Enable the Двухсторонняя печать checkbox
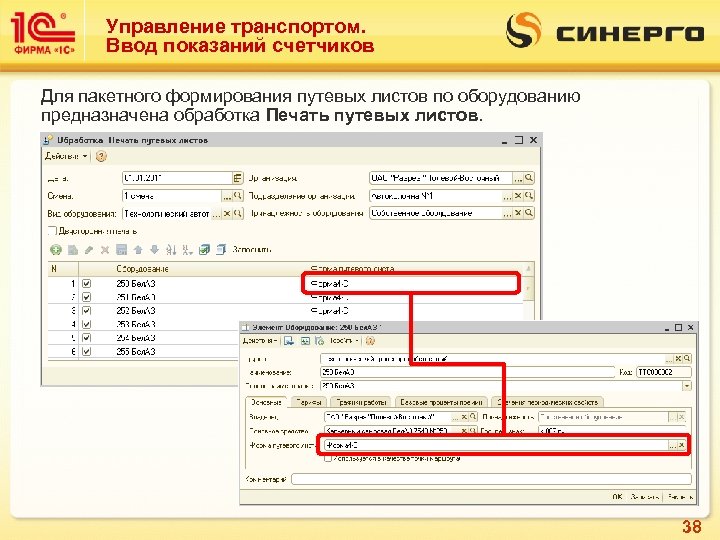 [52, 231]
